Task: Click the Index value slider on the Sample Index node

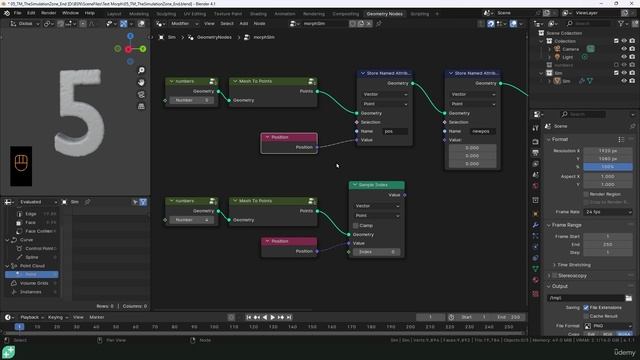Action: 376,252
